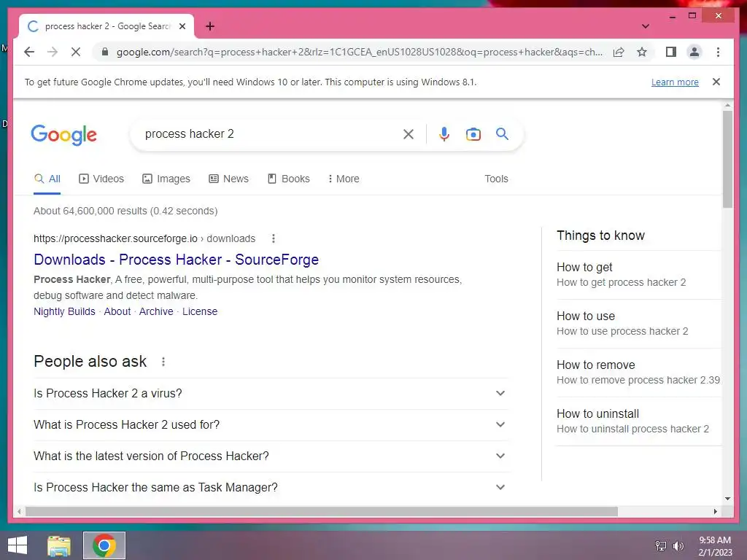The width and height of the screenshot is (747, 560).
Task: Open the tab search chevron
Action: [x=645, y=26]
